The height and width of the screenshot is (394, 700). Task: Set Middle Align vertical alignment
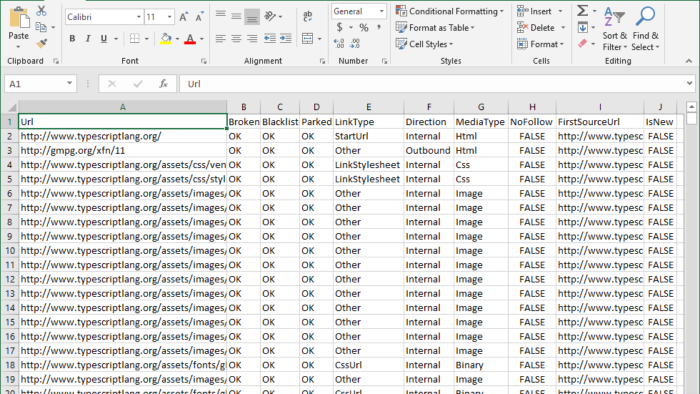(x=236, y=16)
